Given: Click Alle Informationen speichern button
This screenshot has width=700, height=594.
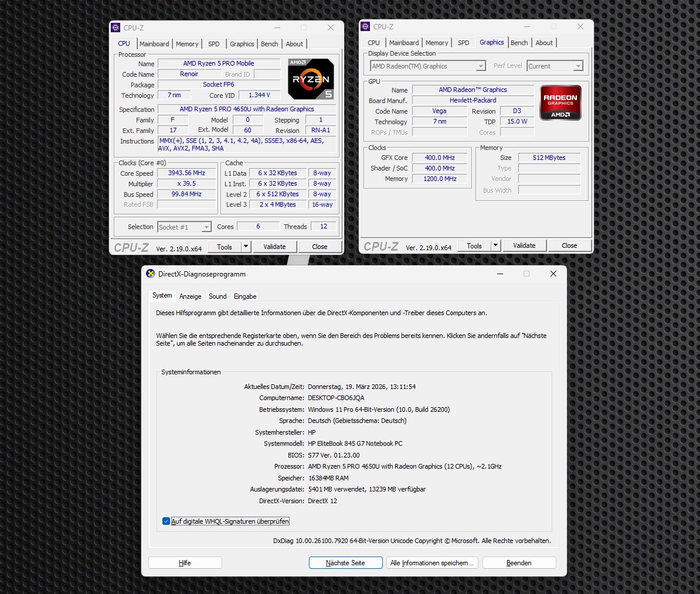Looking at the screenshot, I should (432, 563).
